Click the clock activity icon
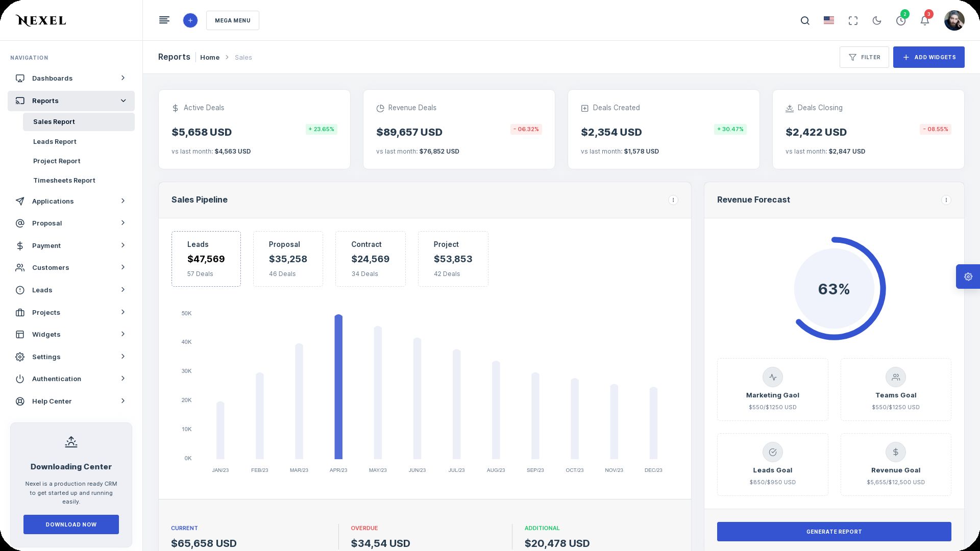 [x=901, y=21]
